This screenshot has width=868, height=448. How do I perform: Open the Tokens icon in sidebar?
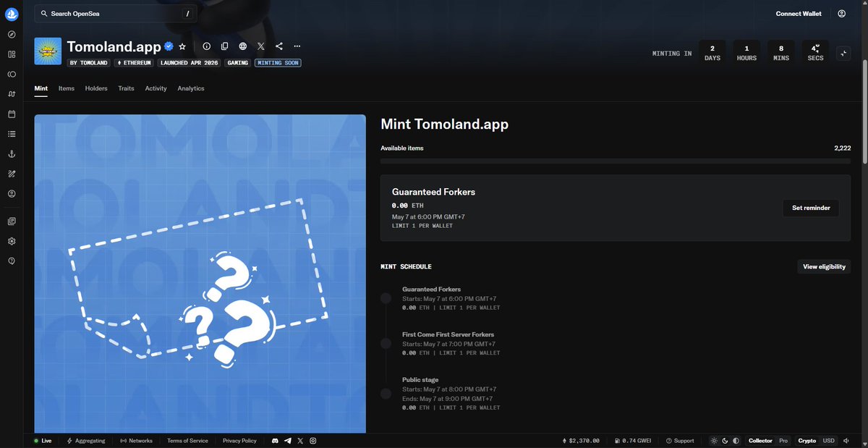point(12,74)
